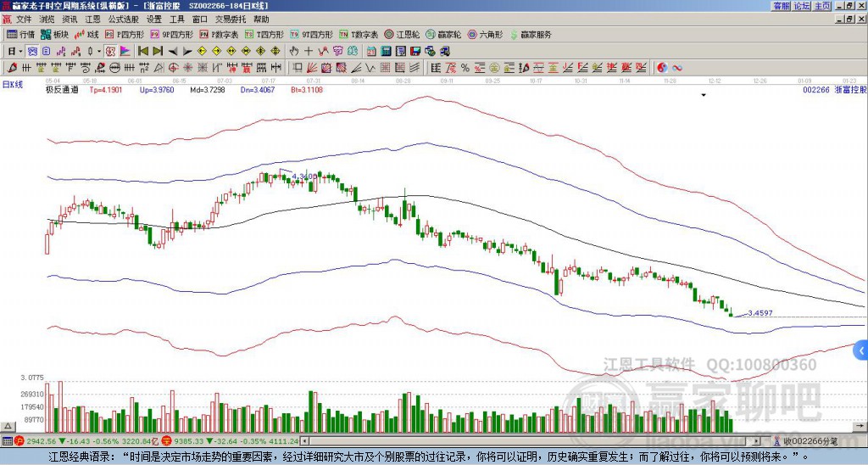Select the crosshair cursor tool
This screenshot has width=868, height=465.
click(309, 51)
